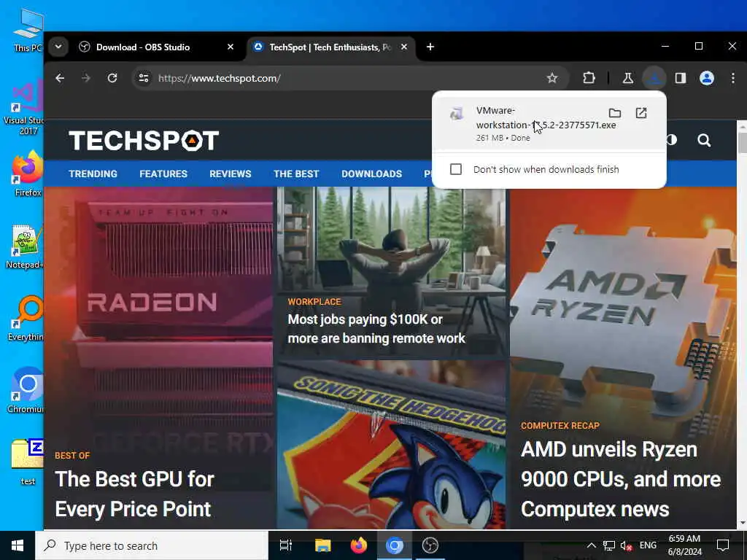Image resolution: width=747 pixels, height=560 pixels.
Task: Select the Firefox desktop shortcut
Action: tap(28, 174)
